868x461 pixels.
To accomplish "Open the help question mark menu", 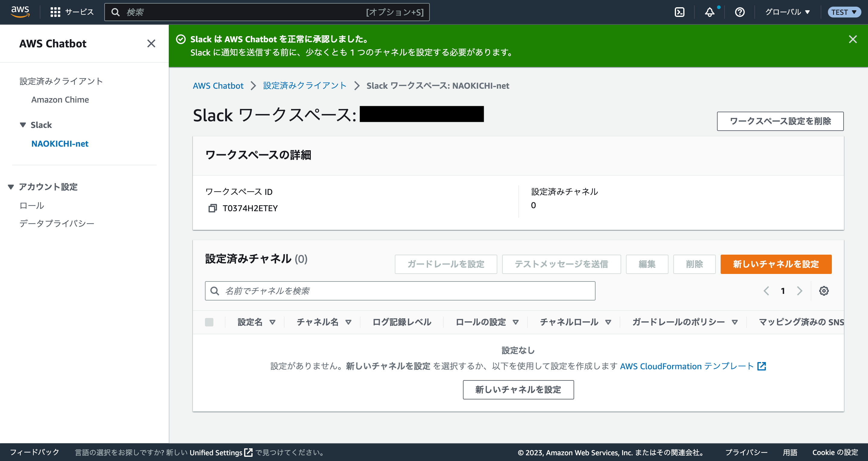I will point(739,12).
